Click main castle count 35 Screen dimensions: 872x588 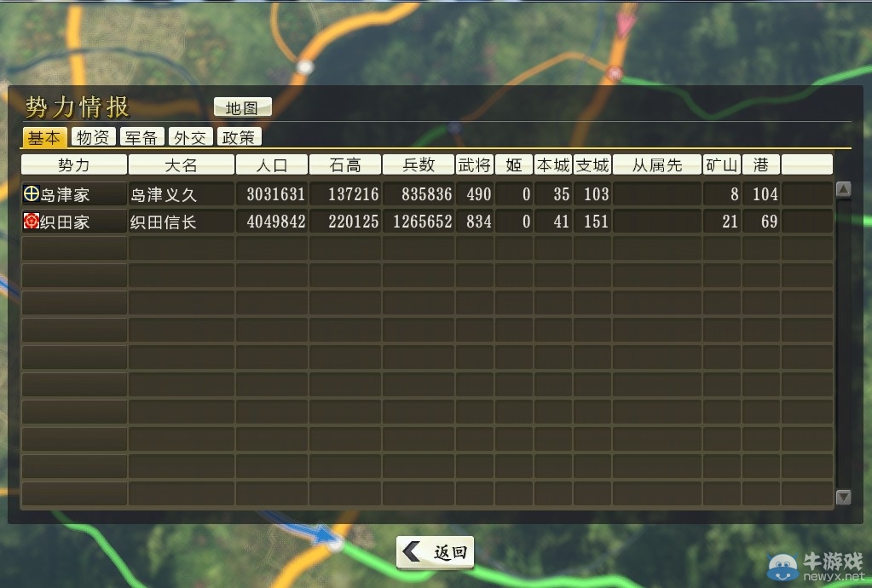pos(561,194)
